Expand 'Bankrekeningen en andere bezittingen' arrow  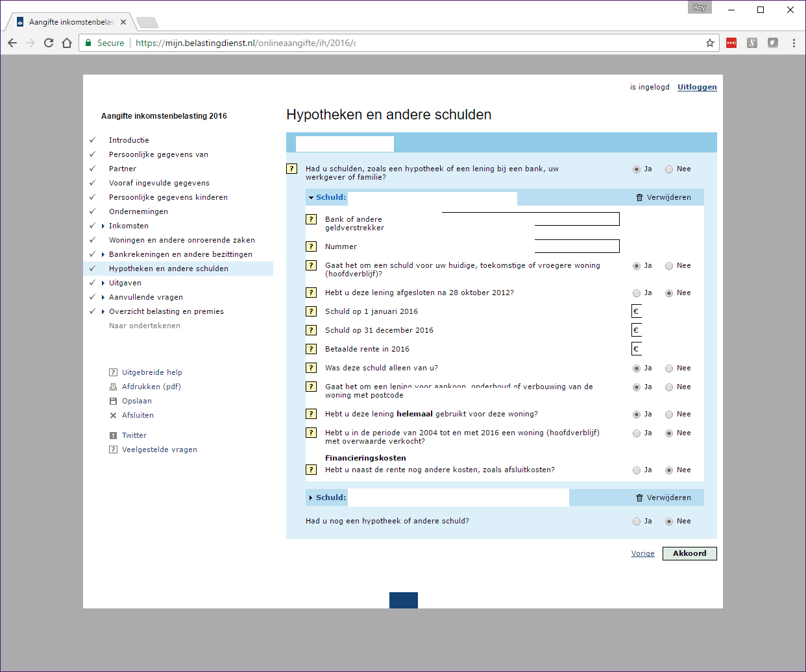coord(103,254)
